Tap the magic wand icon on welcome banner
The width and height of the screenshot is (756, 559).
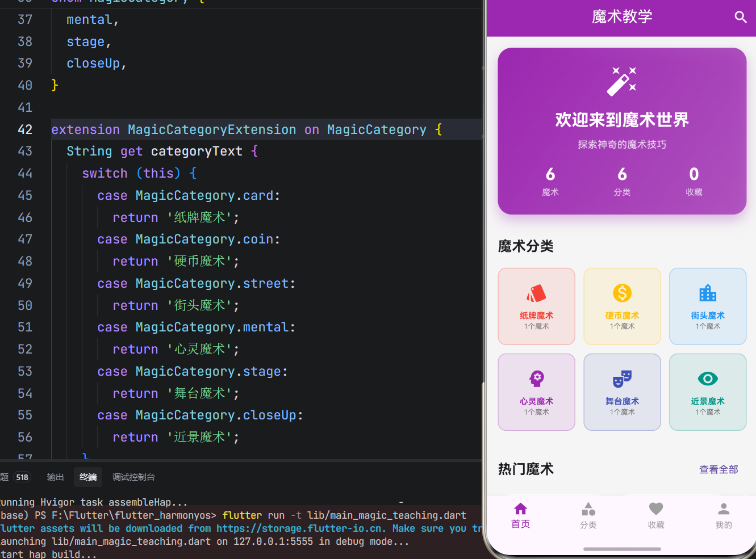pyautogui.click(x=621, y=79)
